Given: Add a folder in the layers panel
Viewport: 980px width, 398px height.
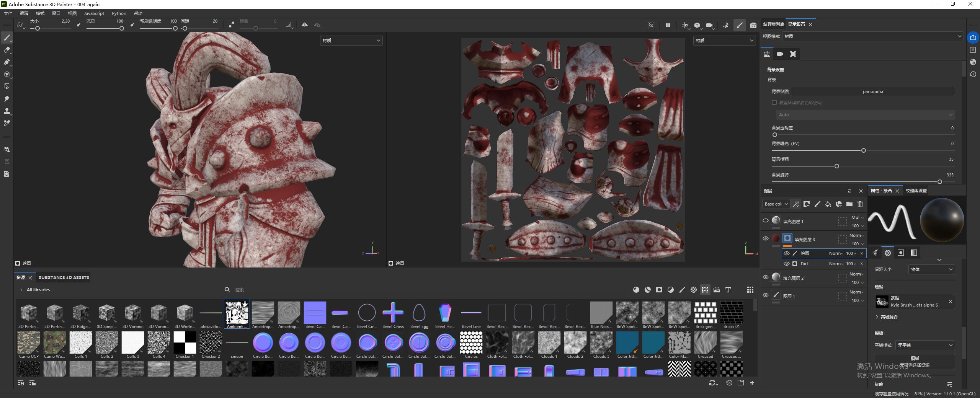Looking at the screenshot, I should [x=849, y=204].
